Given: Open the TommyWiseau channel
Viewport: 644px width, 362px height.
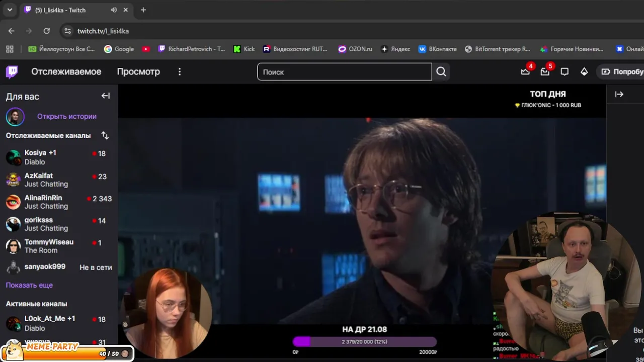Looking at the screenshot, I should [x=59, y=246].
